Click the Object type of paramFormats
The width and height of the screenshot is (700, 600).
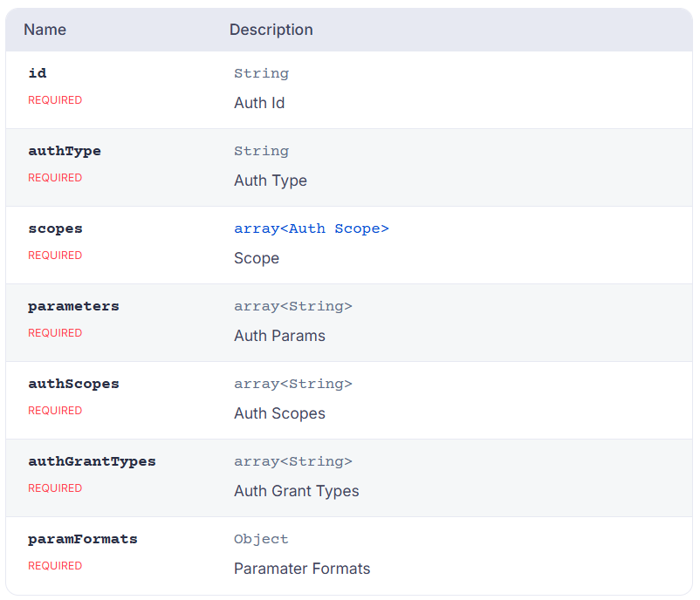click(x=261, y=539)
